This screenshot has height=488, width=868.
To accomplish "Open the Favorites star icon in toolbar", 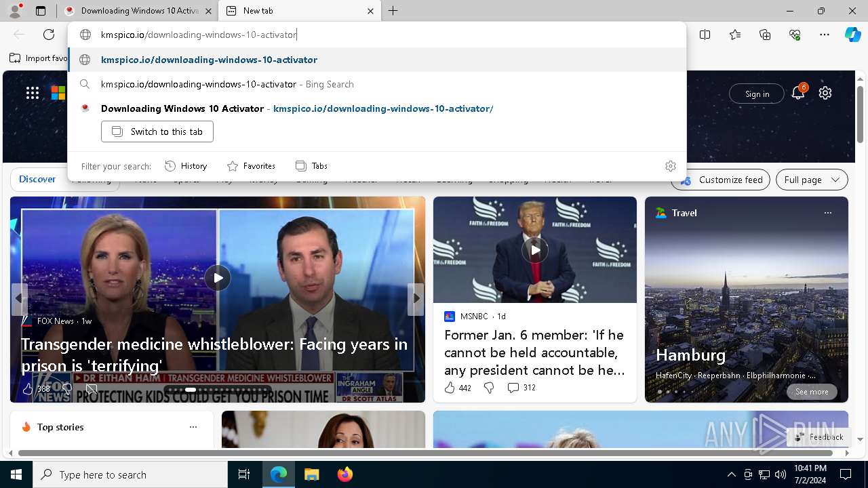I will (x=735, y=35).
